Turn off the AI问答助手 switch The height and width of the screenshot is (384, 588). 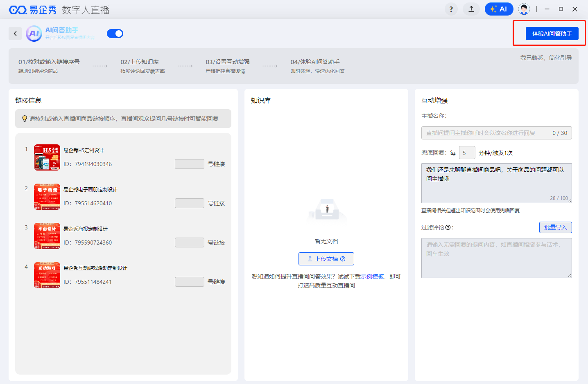coord(115,34)
